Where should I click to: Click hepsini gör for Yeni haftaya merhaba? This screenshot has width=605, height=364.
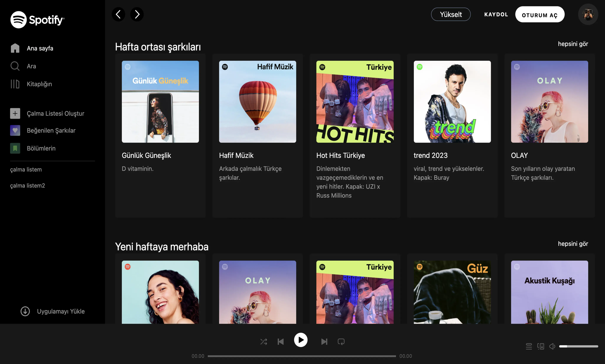[573, 244]
